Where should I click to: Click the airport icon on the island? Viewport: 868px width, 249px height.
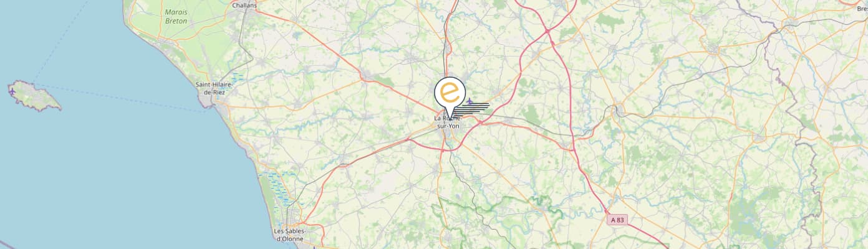tap(12, 92)
